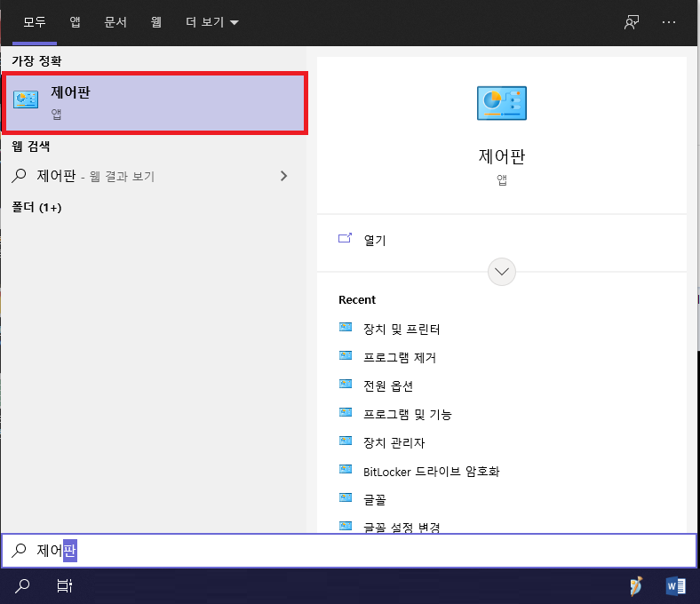Click the 웹 검색 section header

(31, 146)
